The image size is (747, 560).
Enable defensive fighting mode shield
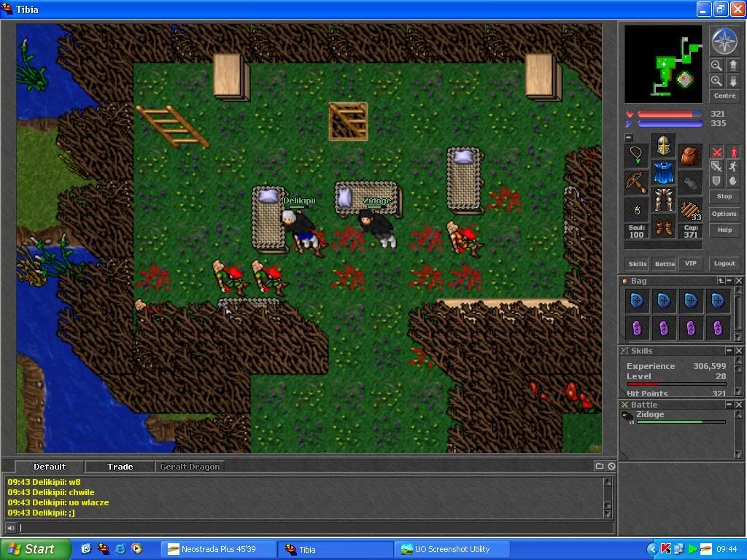[716, 181]
